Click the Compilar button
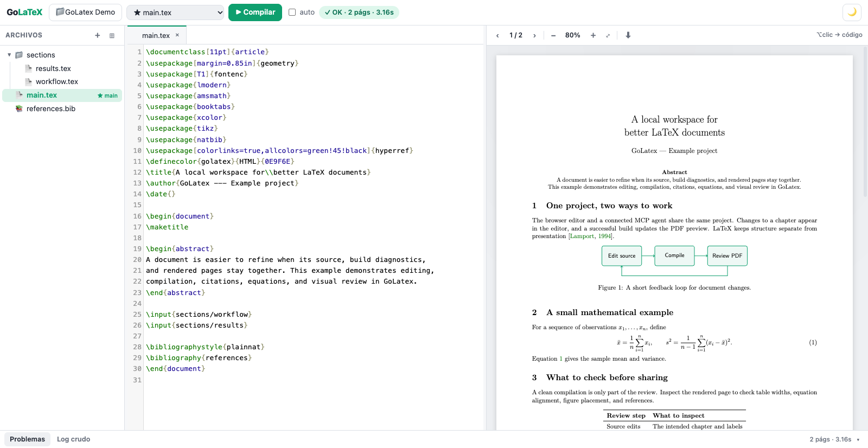The width and height of the screenshot is (868, 448). pos(255,12)
